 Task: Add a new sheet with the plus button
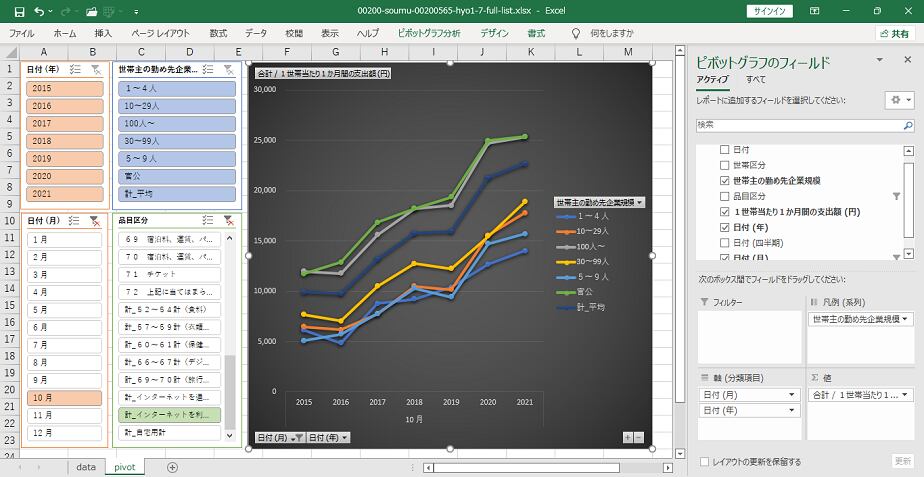coord(172,467)
